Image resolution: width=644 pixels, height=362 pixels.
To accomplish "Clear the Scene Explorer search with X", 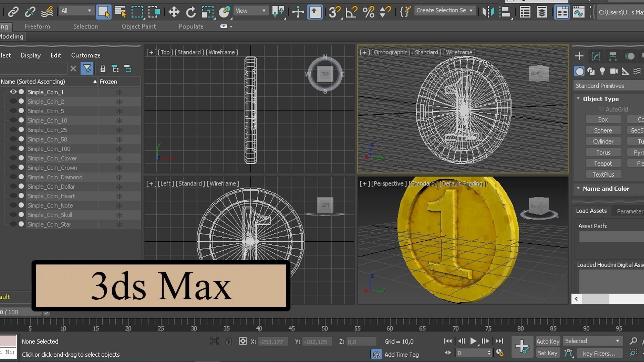I will coord(73,69).
